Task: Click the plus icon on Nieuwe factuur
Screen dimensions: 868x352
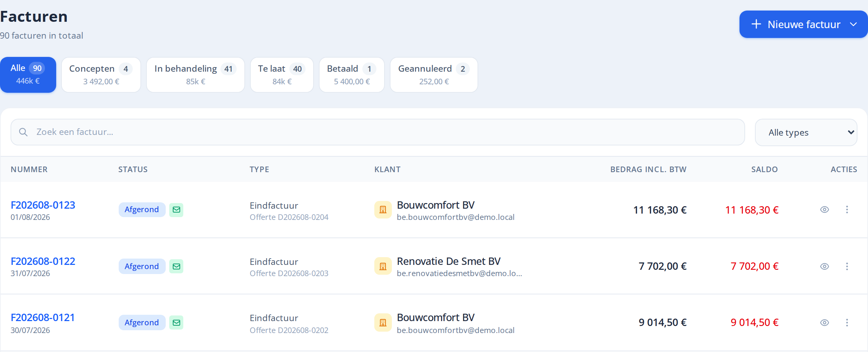Action: click(756, 24)
